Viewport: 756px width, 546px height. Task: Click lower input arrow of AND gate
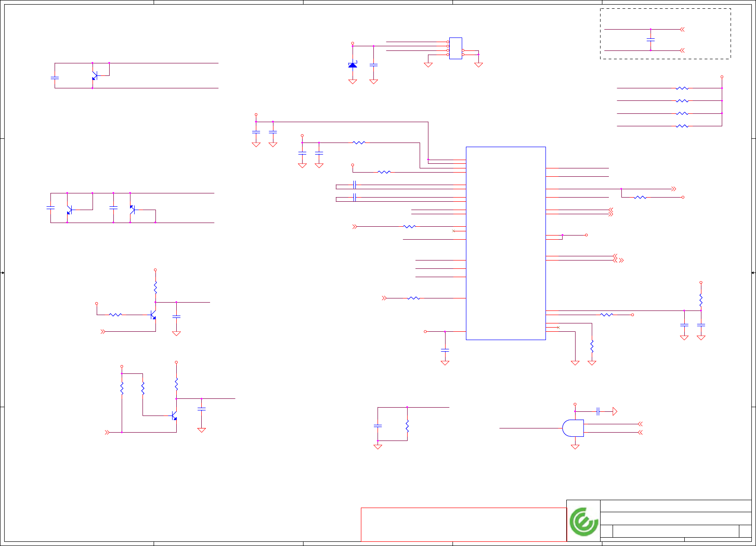tap(640, 432)
